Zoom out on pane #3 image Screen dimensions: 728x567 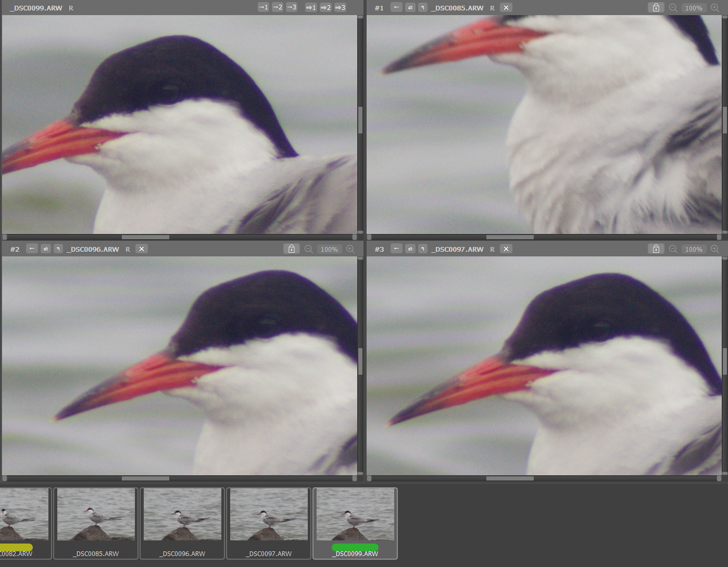click(673, 249)
